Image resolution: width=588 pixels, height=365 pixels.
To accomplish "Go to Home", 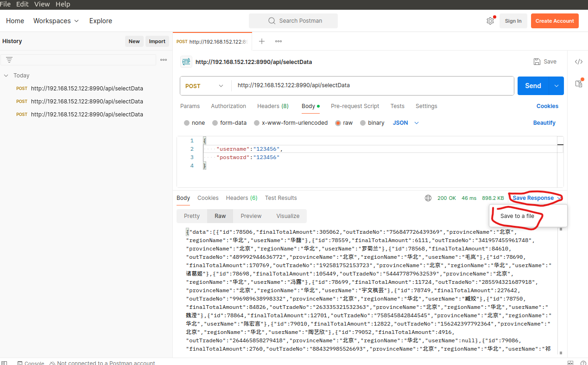I will pyautogui.click(x=15, y=21).
